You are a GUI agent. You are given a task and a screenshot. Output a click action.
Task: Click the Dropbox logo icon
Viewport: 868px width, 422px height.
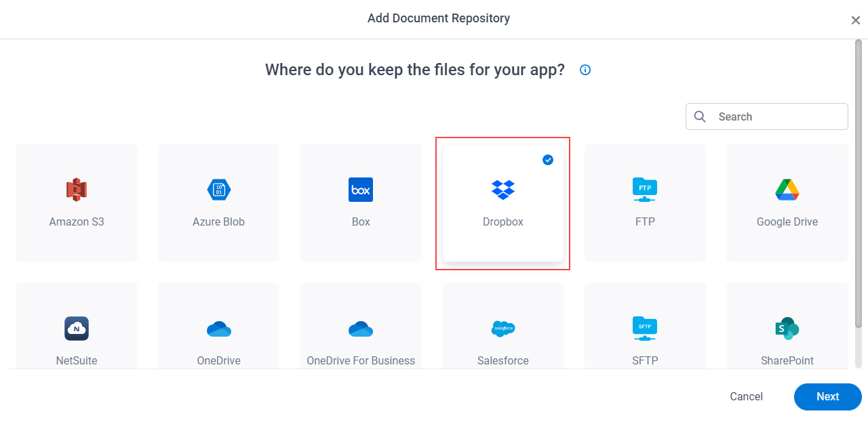tap(503, 190)
